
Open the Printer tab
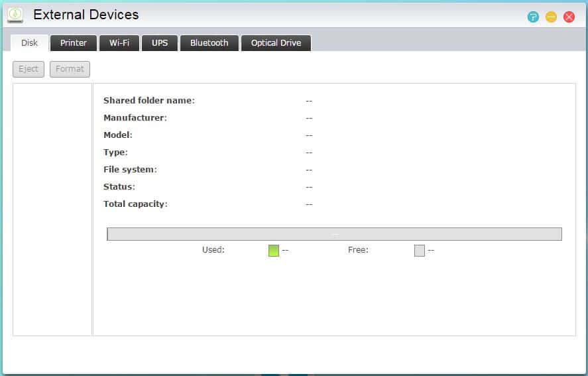[x=74, y=43]
